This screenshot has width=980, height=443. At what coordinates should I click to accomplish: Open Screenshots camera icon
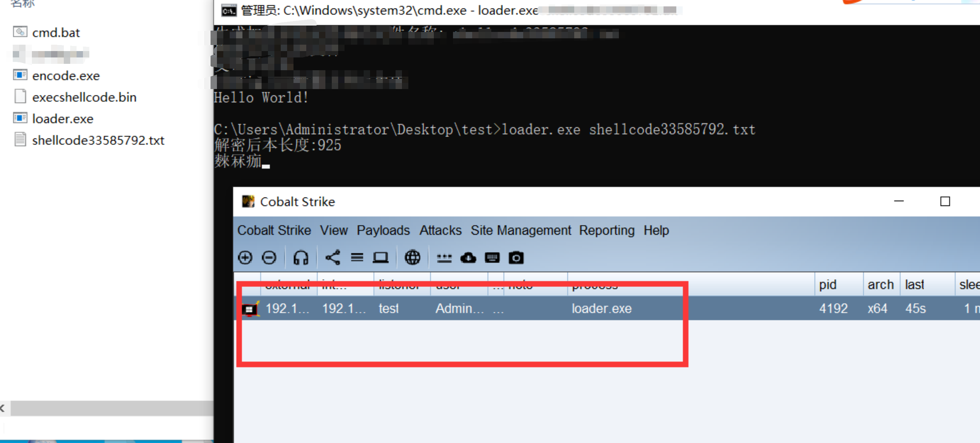(x=516, y=258)
